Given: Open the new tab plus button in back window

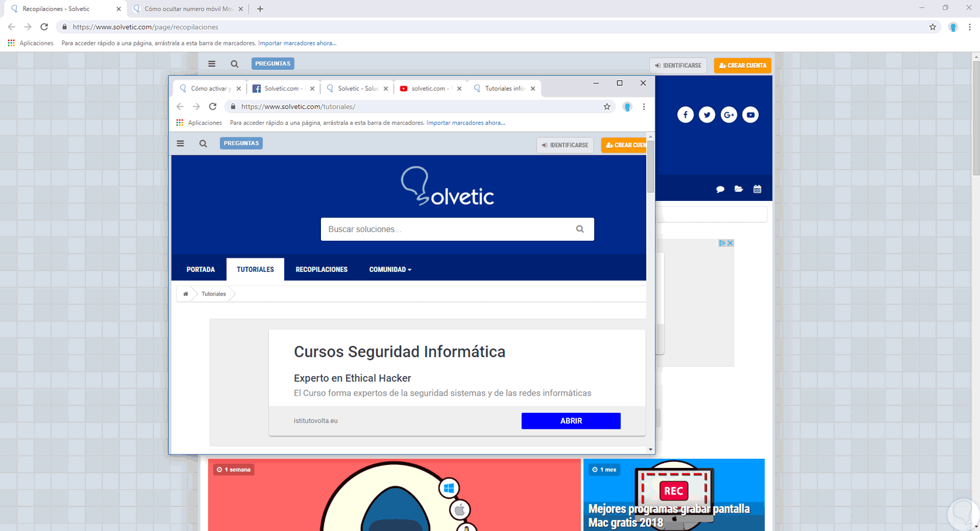Looking at the screenshot, I should point(260,9).
